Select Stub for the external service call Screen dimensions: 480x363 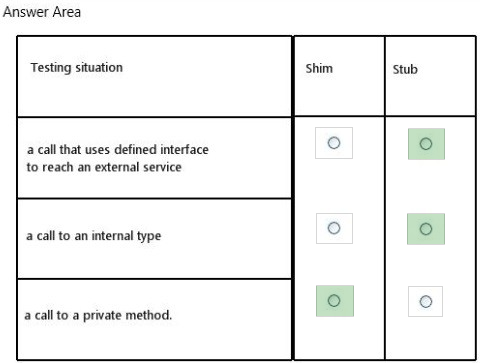pyautogui.click(x=426, y=144)
